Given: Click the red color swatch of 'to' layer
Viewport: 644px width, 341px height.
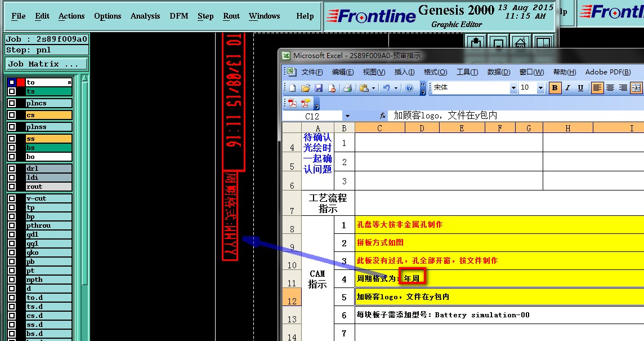Looking at the screenshot, I should (x=20, y=82).
